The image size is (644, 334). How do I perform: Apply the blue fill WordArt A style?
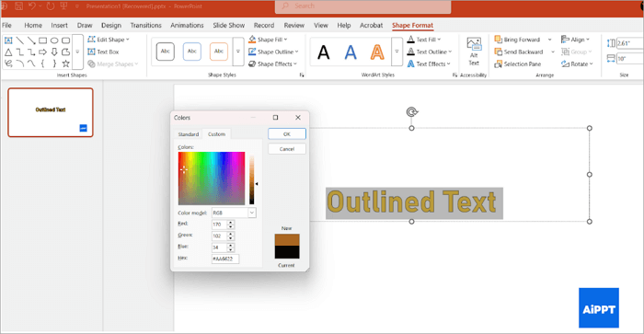(x=351, y=52)
